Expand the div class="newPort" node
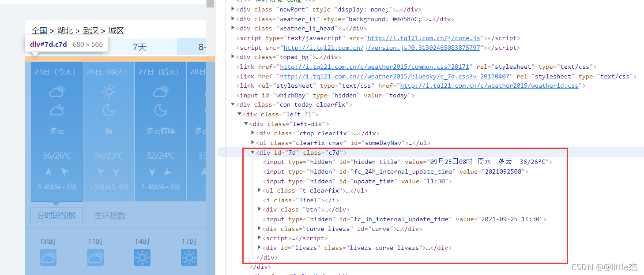The image size is (644, 275). click(233, 10)
